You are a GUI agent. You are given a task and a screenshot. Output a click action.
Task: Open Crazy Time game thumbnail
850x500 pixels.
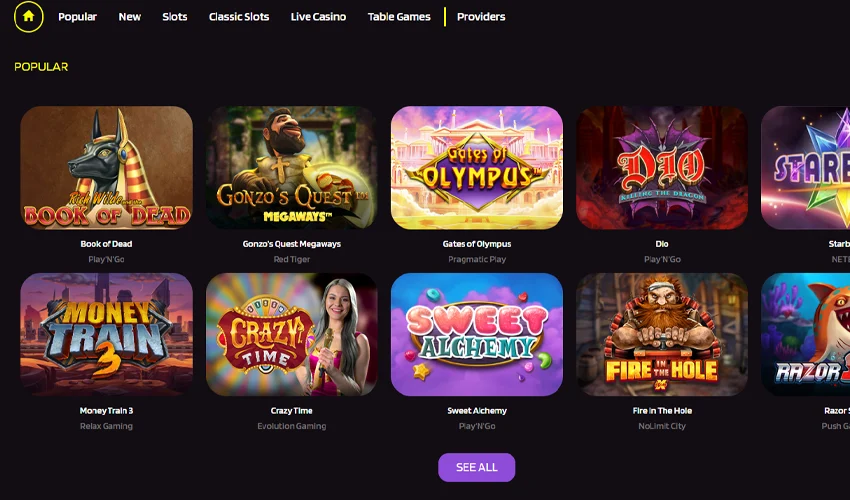(292, 335)
